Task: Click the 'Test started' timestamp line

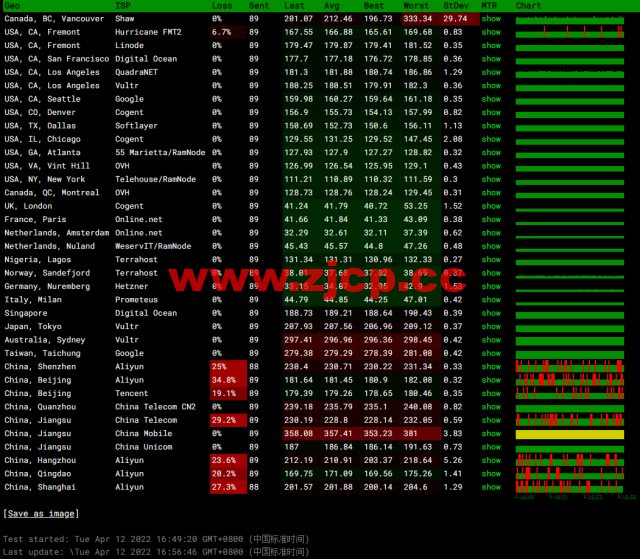Action: pyautogui.click(x=156, y=539)
